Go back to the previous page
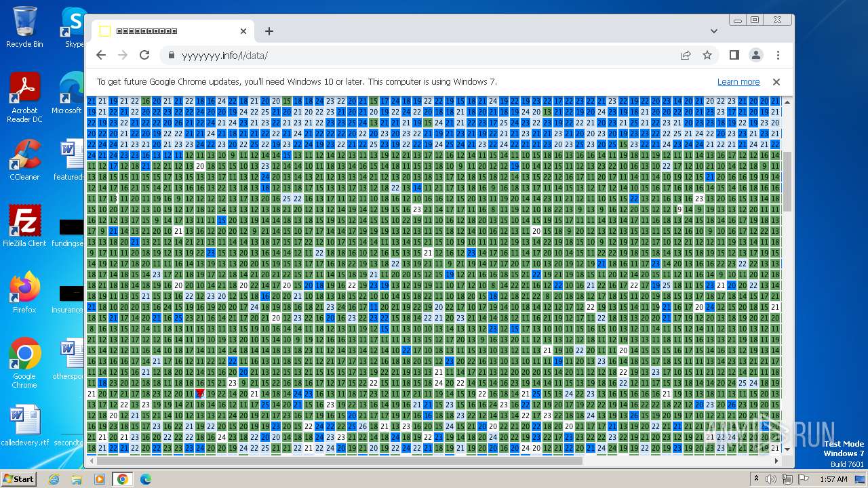This screenshot has width=868, height=488. 101,55
